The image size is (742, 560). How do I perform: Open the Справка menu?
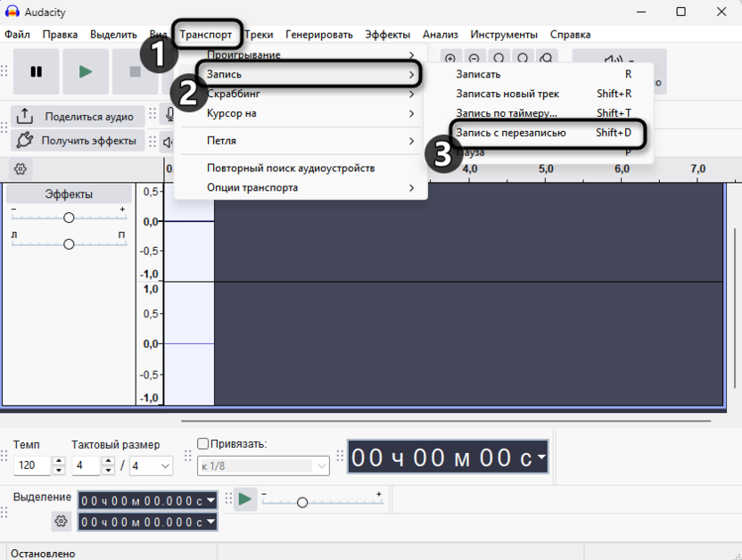coord(570,35)
